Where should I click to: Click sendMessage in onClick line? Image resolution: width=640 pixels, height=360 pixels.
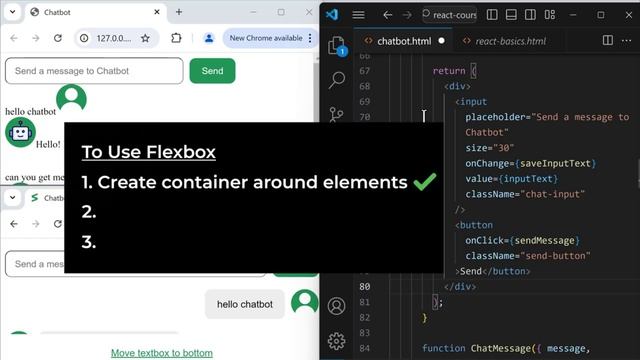pos(544,240)
